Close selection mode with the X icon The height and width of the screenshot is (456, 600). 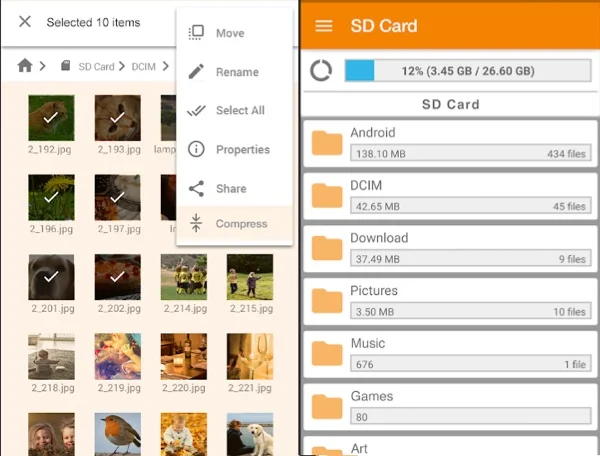[25, 21]
